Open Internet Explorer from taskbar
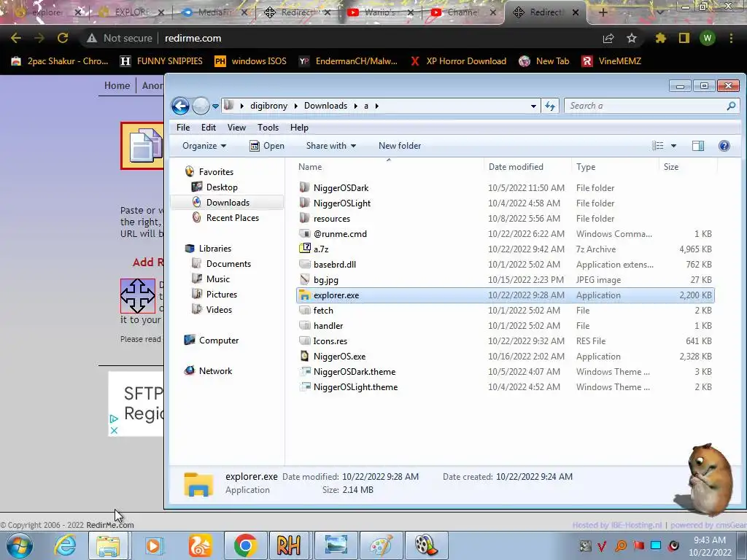This screenshot has height=560, width=747. tap(65, 545)
